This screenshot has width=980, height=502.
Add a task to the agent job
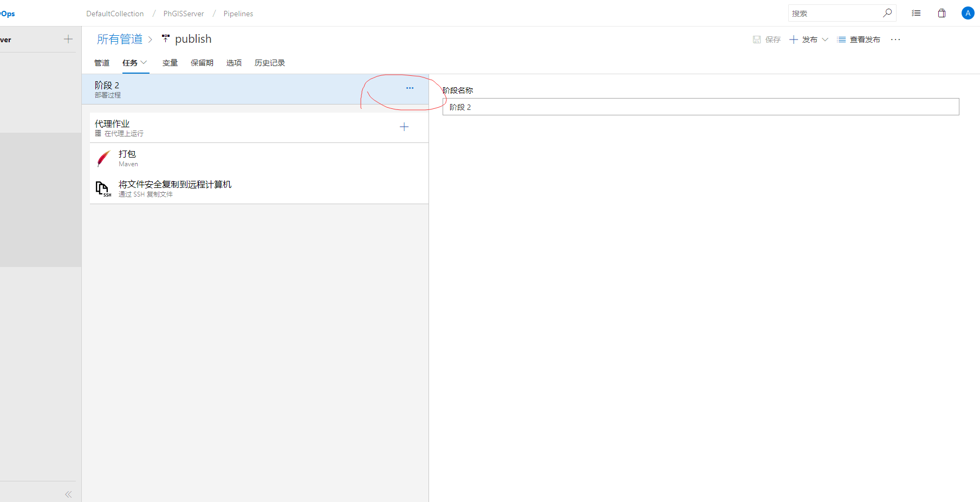coord(404,127)
